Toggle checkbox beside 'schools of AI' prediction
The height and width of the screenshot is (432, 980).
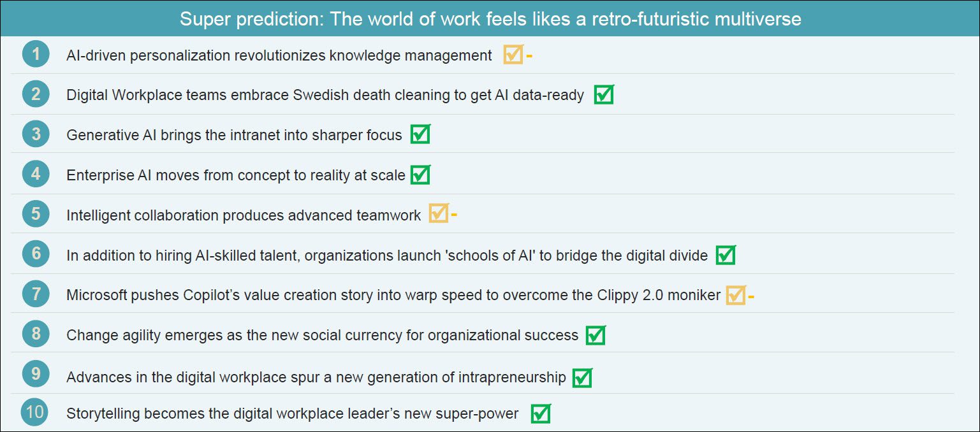pyautogui.click(x=726, y=255)
